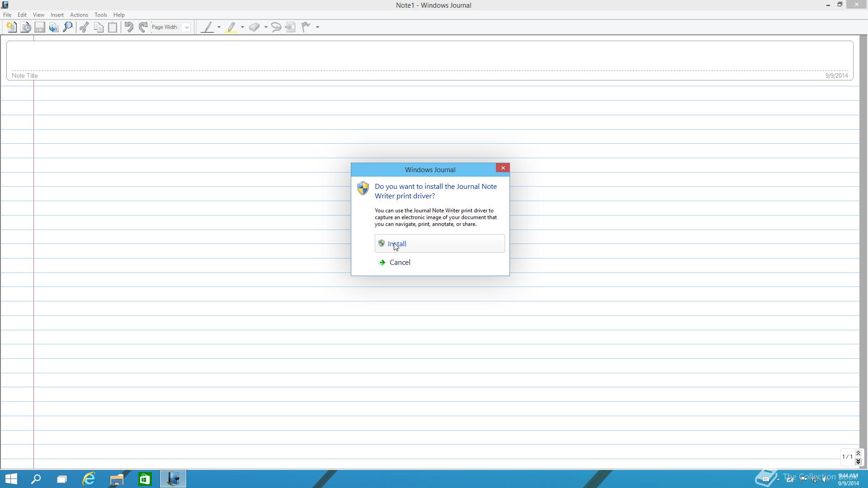Show hidden tray icons arrow
This screenshot has height=488, width=868.
[778, 479]
